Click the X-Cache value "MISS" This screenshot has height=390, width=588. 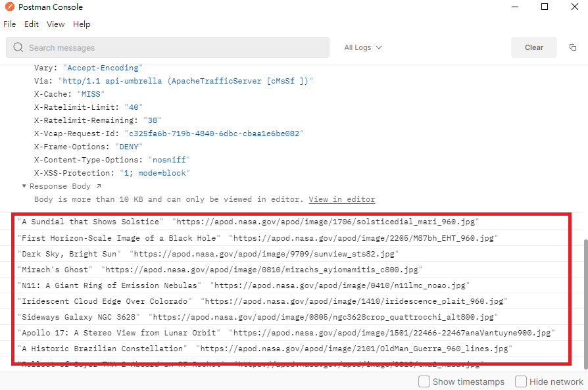point(91,94)
